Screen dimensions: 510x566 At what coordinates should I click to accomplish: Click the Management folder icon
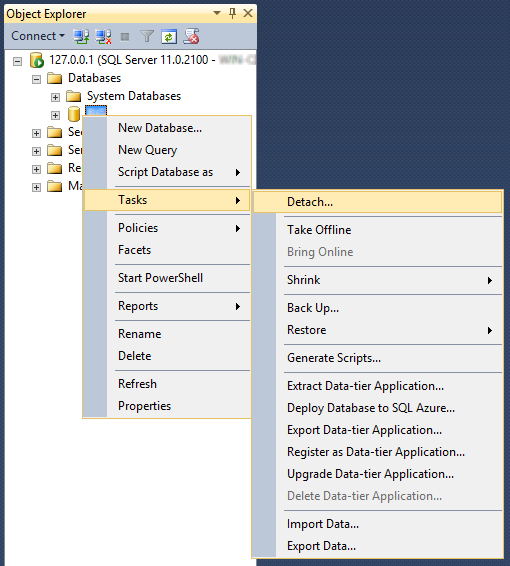point(55,186)
